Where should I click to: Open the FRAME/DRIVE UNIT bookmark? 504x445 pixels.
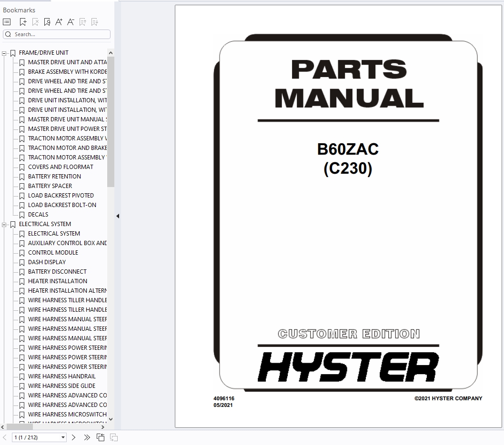coord(43,53)
